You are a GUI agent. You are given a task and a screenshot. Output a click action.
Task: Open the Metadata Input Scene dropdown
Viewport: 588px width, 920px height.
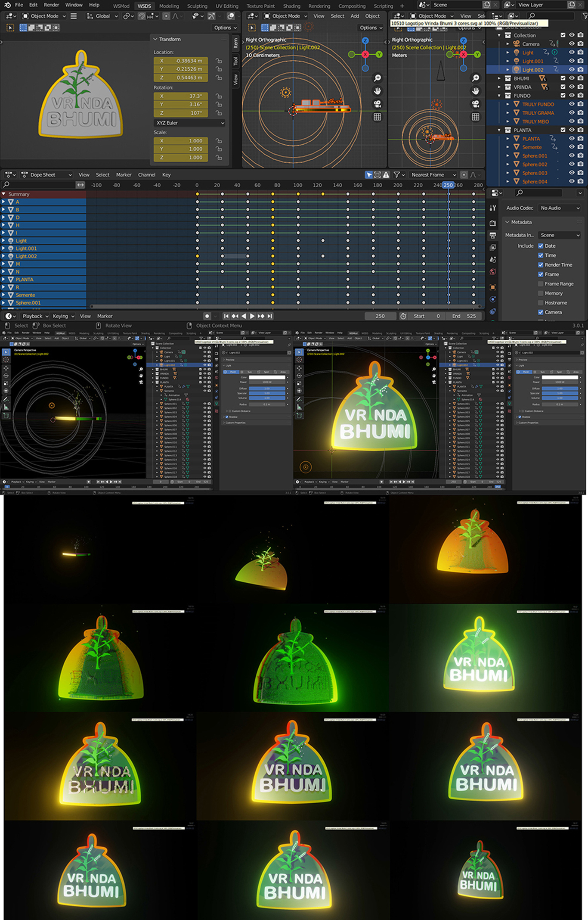[560, 235]
